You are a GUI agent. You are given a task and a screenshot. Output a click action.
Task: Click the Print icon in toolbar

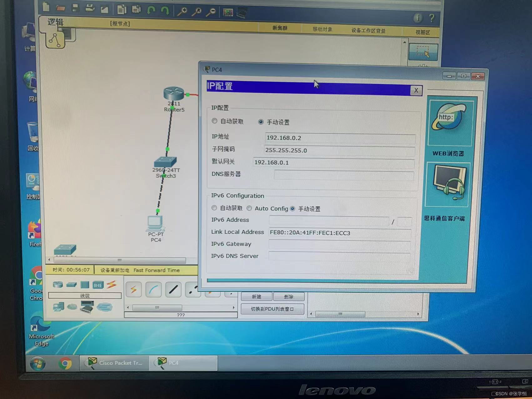[x=90, y=8]
